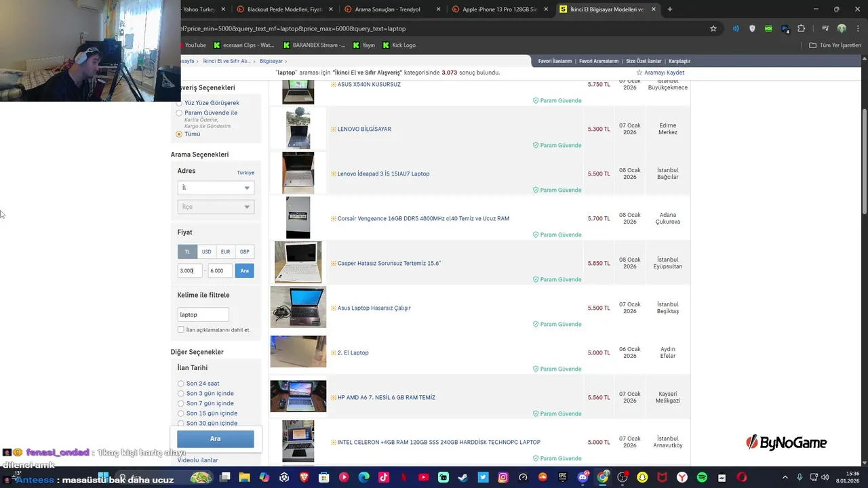Open File Explorer from the taskbar
This screenshot has width=868, height=488.
point(244,477)
